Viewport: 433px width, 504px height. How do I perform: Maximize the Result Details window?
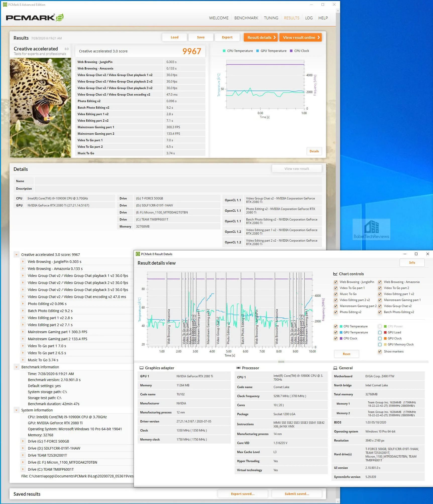point(416,254)
